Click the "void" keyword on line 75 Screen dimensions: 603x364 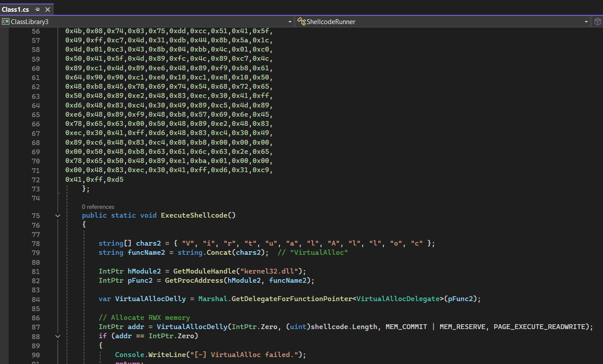pos(148,215)
